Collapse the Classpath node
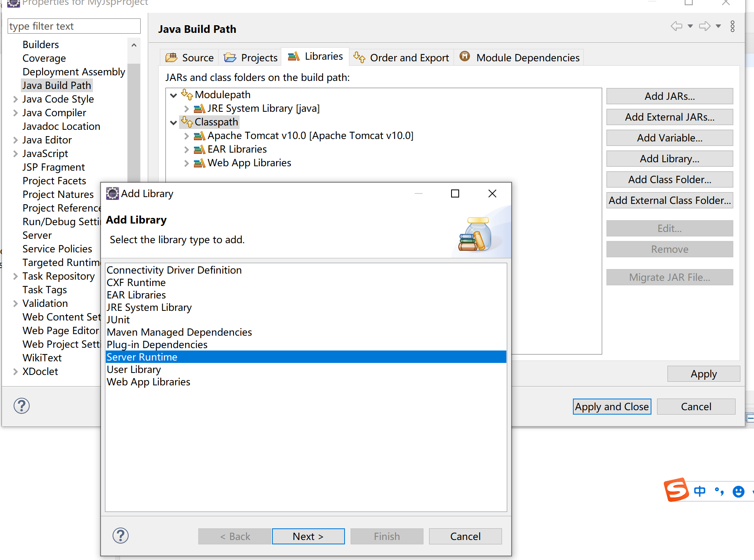 pos(173,122)
